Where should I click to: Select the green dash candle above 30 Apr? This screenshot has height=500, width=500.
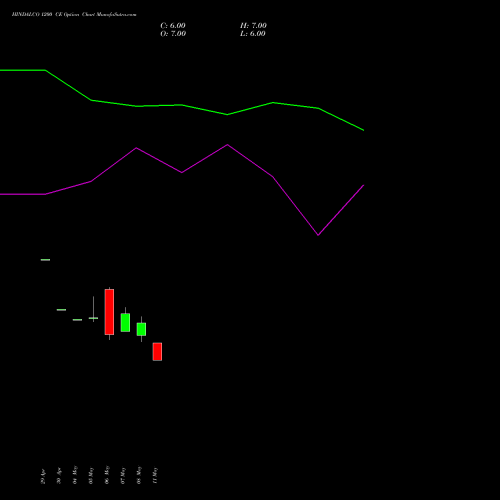(x=61, y=310)
